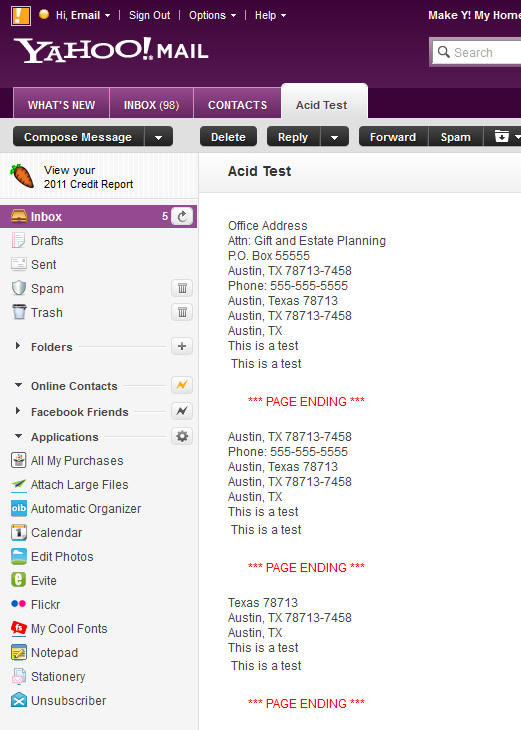This screenshot has height=730, width=521.
Task: Open the 2011 Credit Report ad link
Action: [88, 177]
